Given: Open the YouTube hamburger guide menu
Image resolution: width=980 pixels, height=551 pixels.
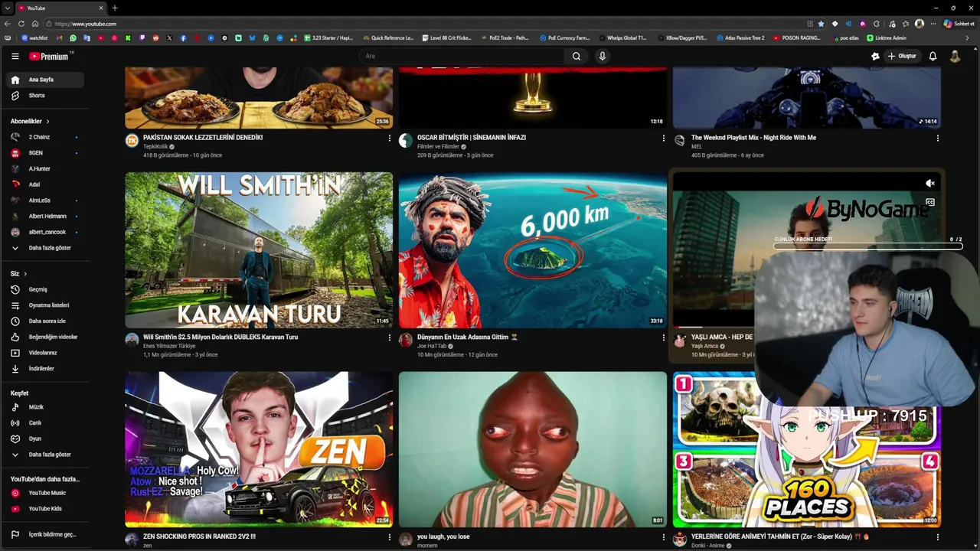Looking at the screenshot, I should pos(15,56).
